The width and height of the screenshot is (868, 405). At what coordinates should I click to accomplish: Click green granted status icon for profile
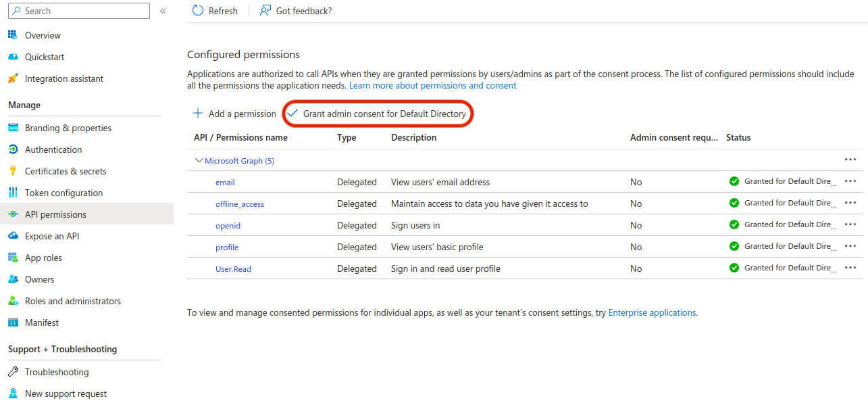734,246
